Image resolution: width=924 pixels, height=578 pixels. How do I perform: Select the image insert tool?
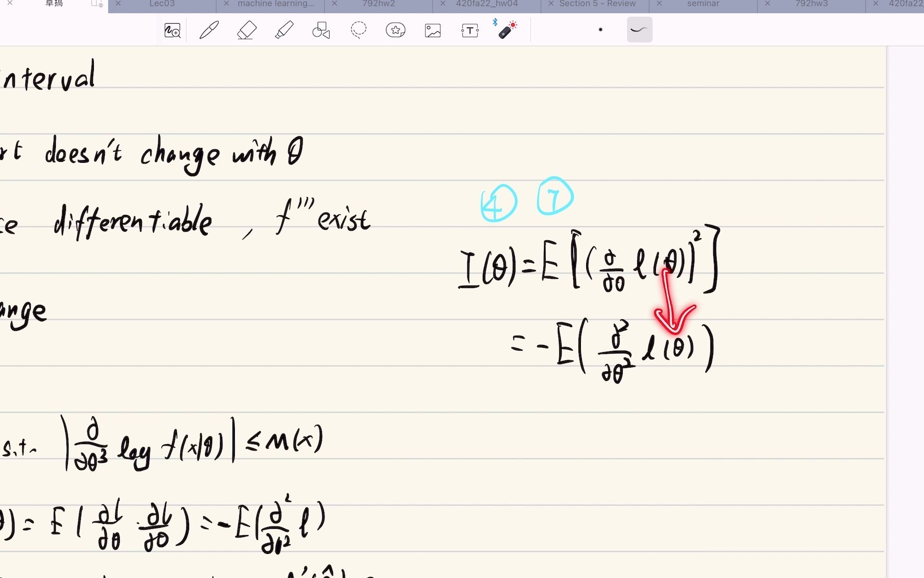tap(432, 29)
